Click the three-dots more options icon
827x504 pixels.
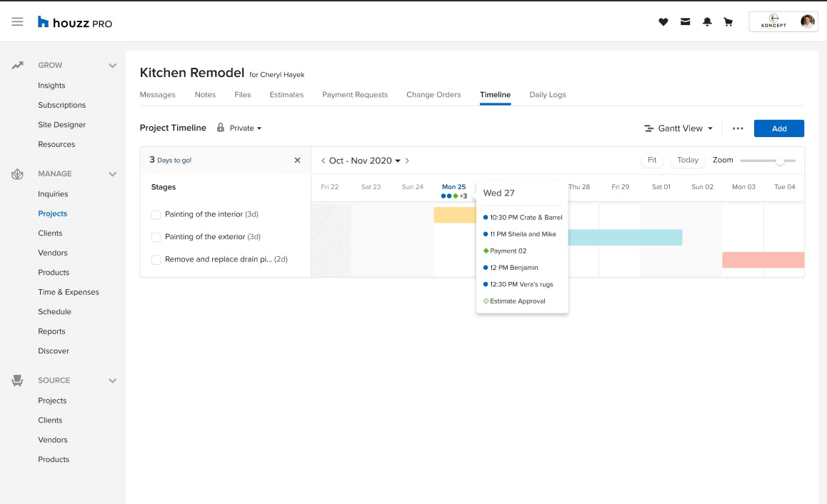(x=738, y=128)
